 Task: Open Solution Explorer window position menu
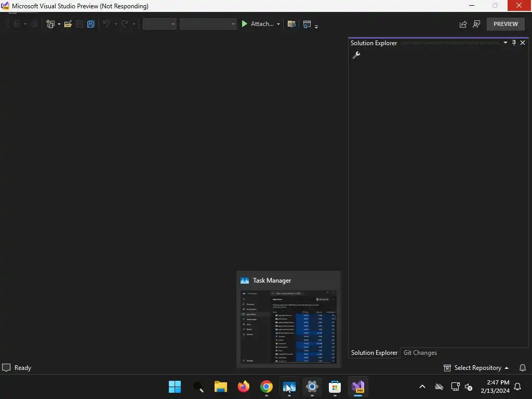point(505,43)
